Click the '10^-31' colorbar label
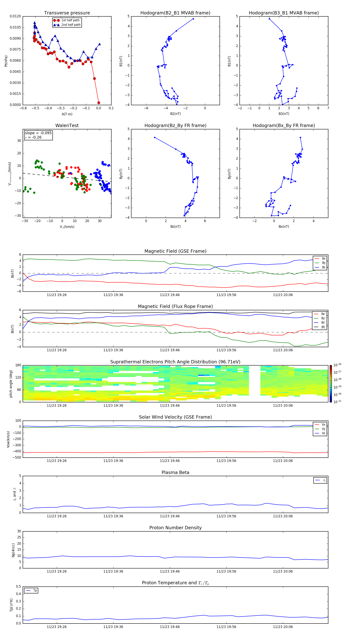 pyautogui.click(x=337, y=402)
